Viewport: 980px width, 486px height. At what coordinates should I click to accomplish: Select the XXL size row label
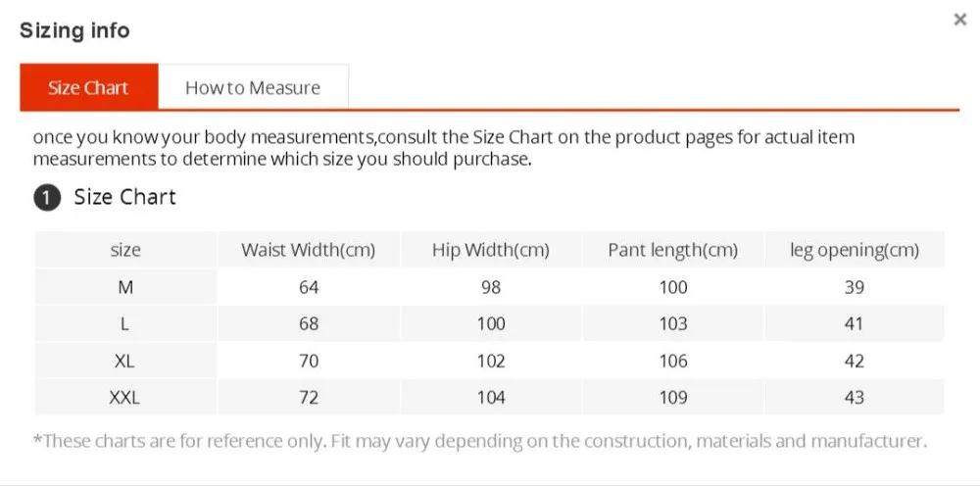pos(125,397)
